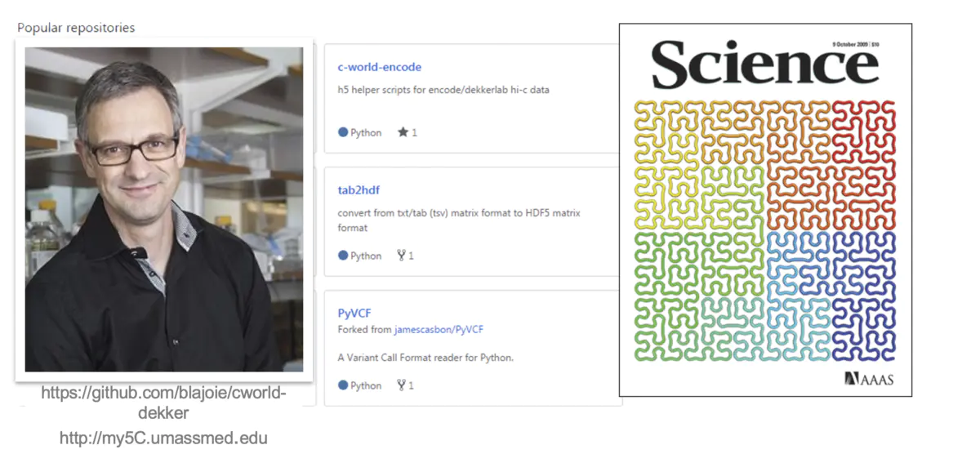Click the Python language dot on PyVCF
This screenshot has height=454, width=980.
[343, 385]
